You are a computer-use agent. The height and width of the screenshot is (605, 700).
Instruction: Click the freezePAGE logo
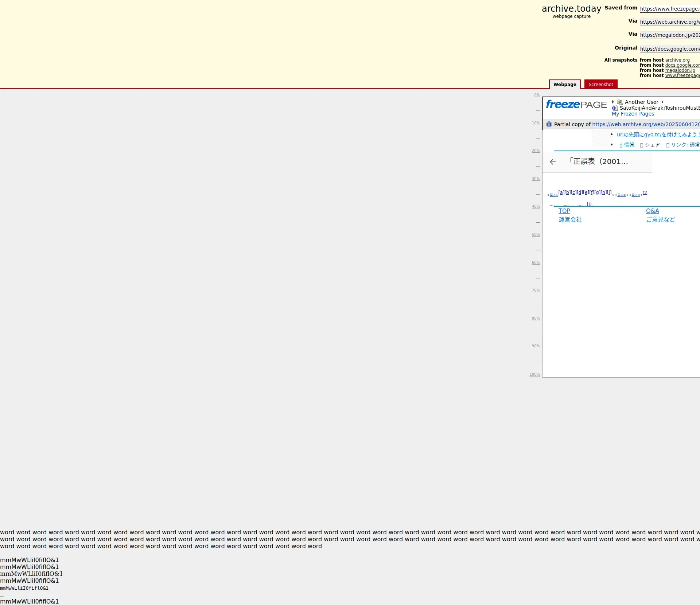[576, 105]
